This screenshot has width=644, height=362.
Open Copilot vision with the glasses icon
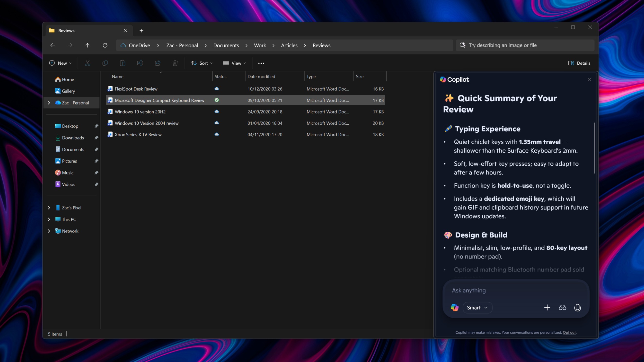(x=562, y=308)
